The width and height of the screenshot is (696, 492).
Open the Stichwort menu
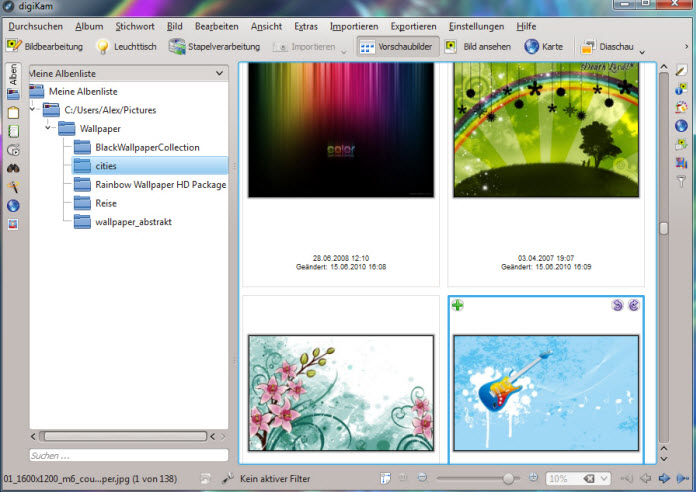(135, 26)
